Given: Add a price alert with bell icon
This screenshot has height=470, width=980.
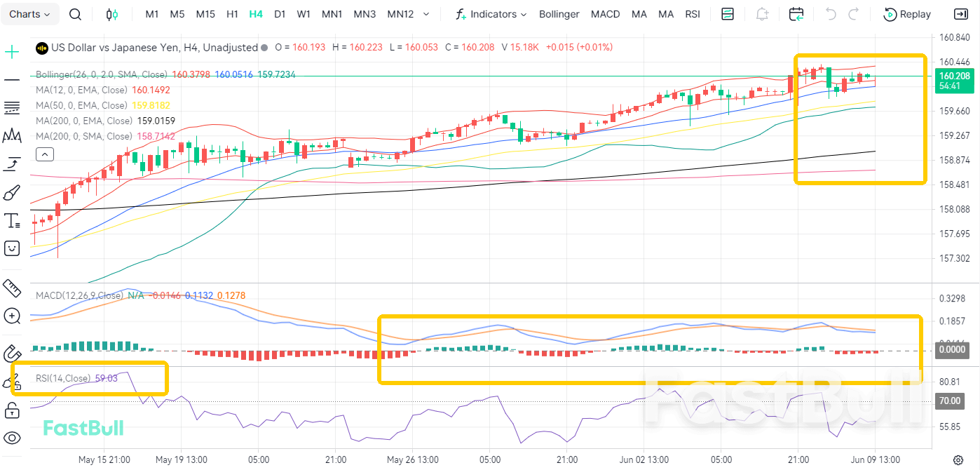Looking at the screenshot, I should pos(762,14).
